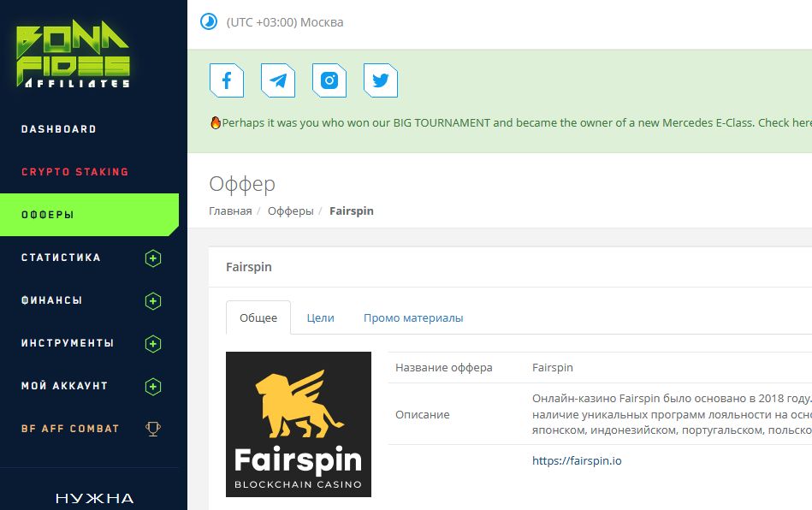Click the Онлайн-казино Fairspin description text
Image resolution: width=812 pixels, height=510 pixels.
click(x=672, y=414)
